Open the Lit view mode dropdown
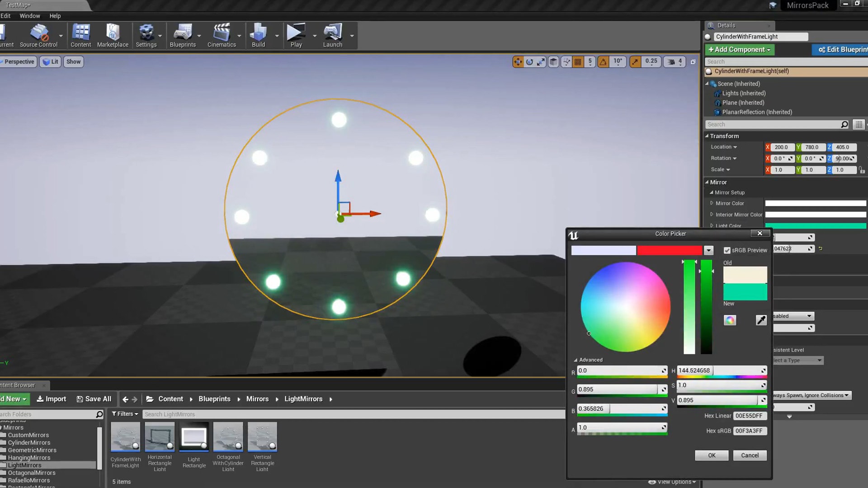This screenshot has height=488, width=868. (50, 61)
